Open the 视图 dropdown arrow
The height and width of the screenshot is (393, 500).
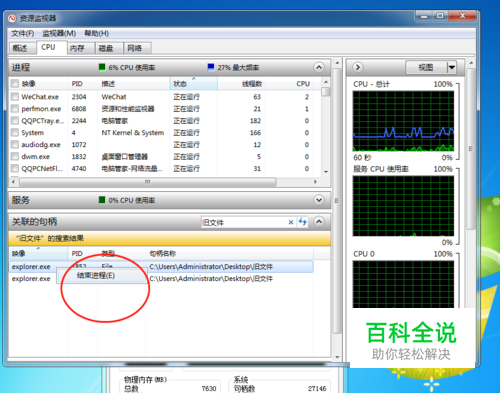451,67
